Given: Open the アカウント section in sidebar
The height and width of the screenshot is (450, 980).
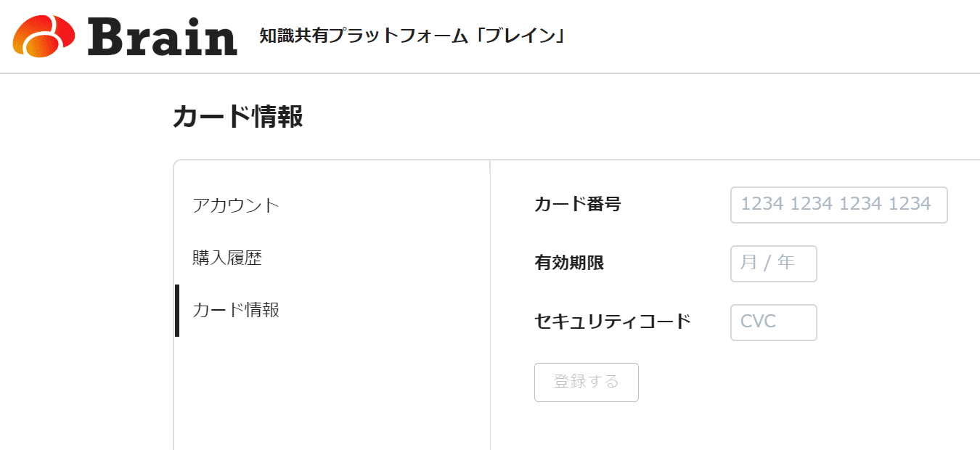Looking at the screenshot, I should [x=236, y=205].
